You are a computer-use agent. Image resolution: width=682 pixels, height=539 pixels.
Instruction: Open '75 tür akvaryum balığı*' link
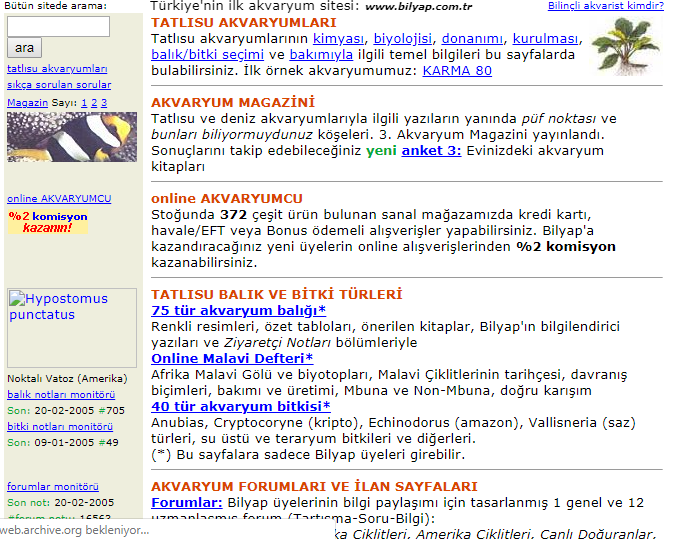pos(239,311)
